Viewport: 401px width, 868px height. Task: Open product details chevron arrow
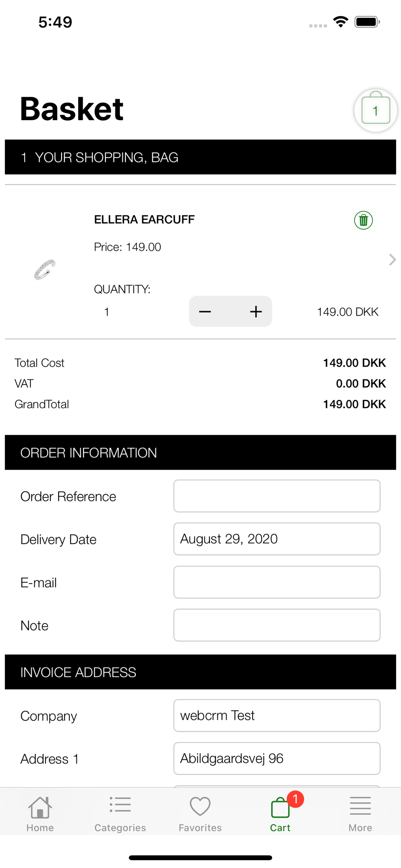coord(392,260)
